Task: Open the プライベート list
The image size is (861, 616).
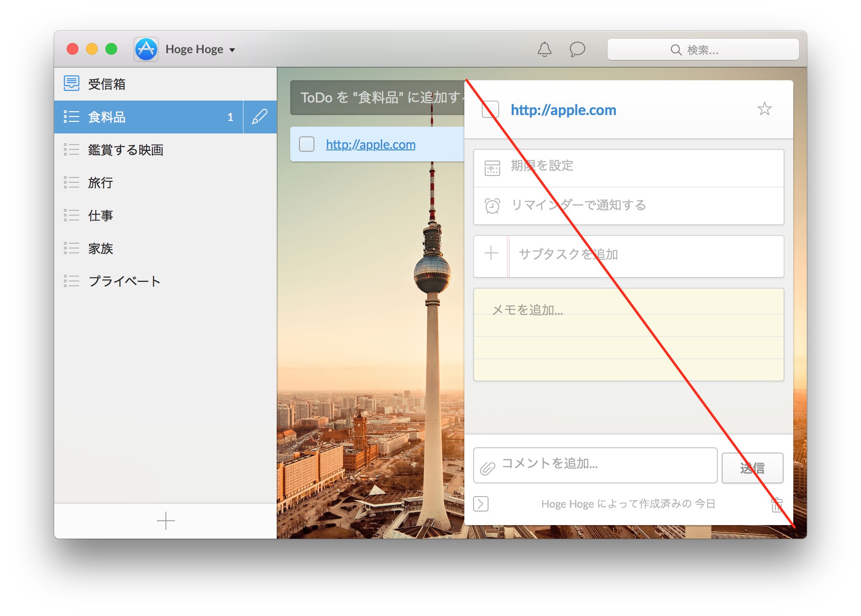Action: (x=165, y=281)
